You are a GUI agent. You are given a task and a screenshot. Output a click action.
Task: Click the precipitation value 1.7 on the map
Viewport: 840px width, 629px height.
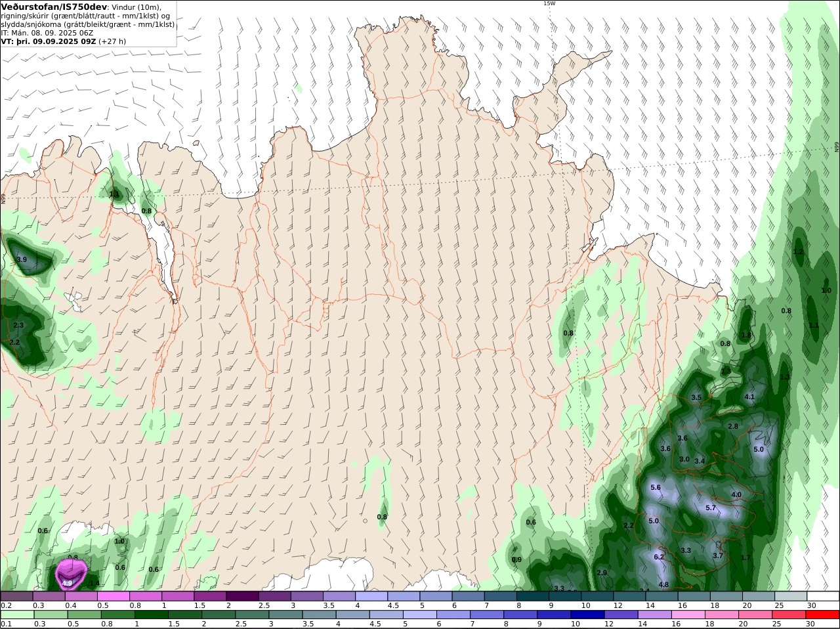click(745, 558)
